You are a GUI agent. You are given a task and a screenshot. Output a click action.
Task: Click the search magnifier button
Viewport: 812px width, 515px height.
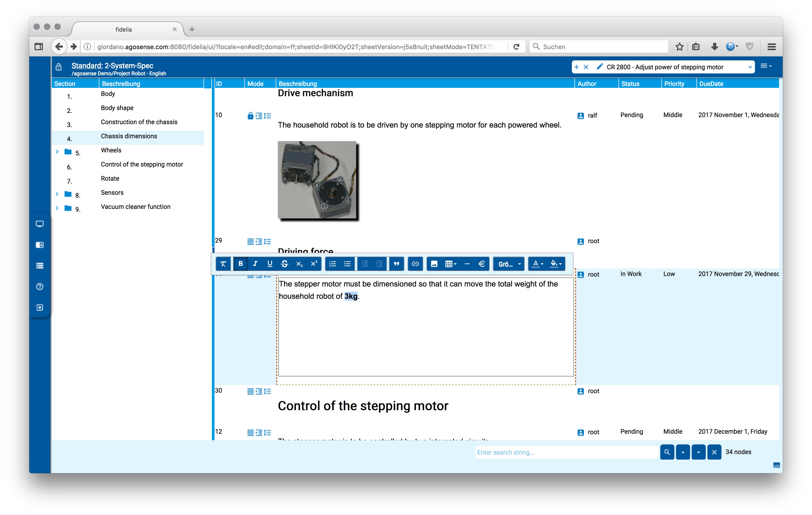pyautogui.click(x=667, y=452)
